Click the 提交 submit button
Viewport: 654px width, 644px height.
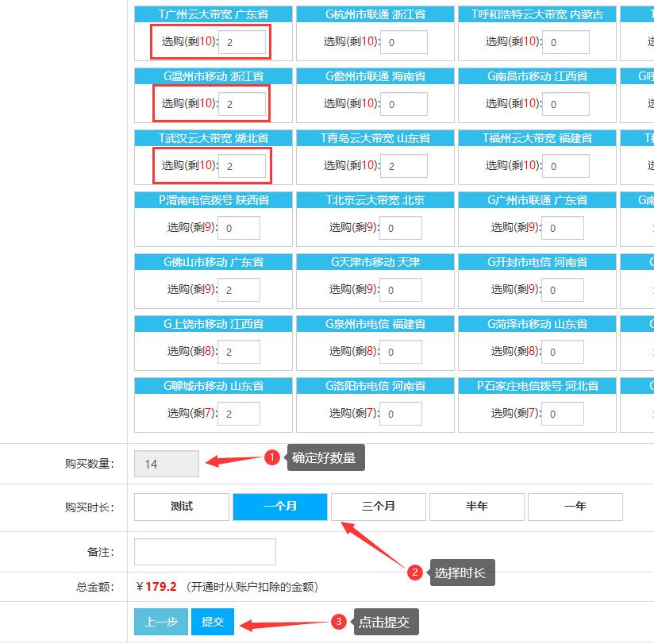212,622
